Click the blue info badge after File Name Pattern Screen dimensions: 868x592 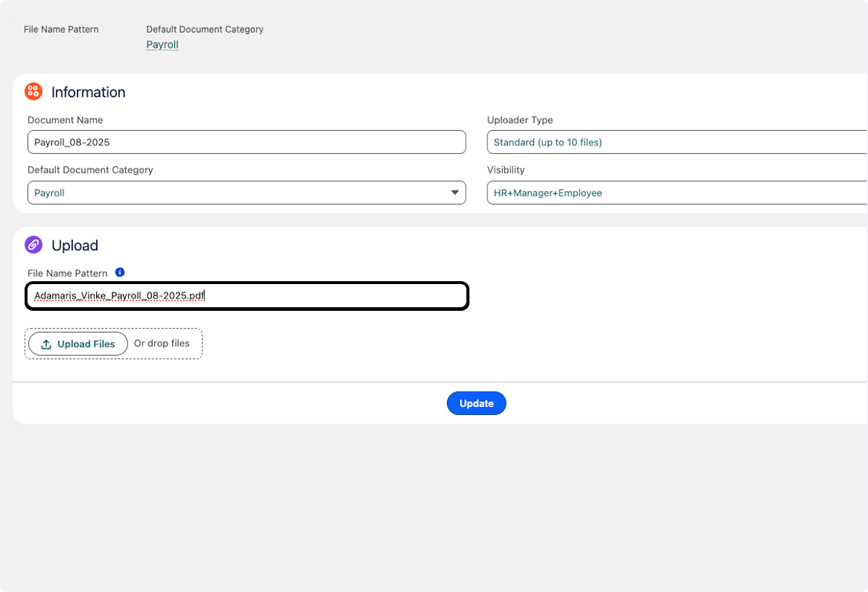click(120, 272)
